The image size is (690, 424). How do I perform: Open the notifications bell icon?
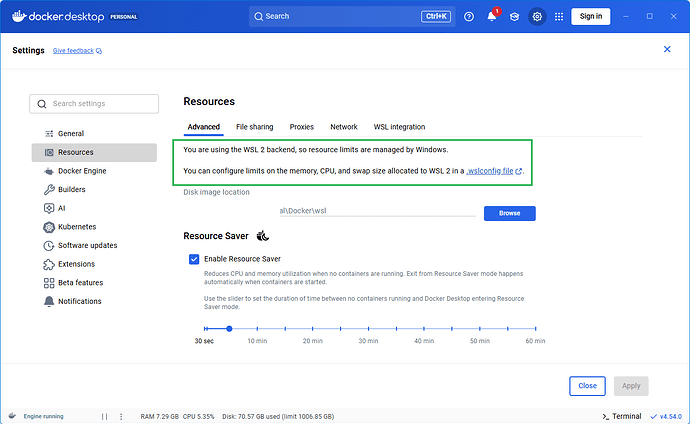[x=492, y=16]
